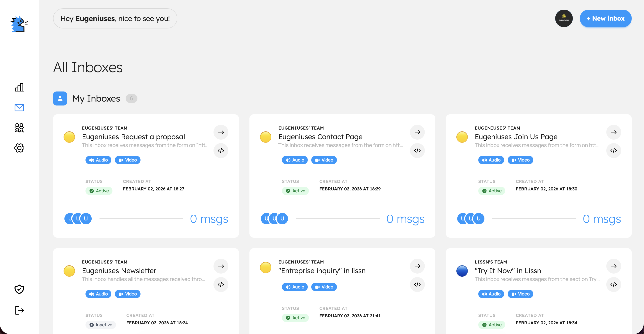Toggle Video on Eugeniuses Join Us Page
Image resolution: width=644 pixels, height=334 pixels.
[520, 160]
